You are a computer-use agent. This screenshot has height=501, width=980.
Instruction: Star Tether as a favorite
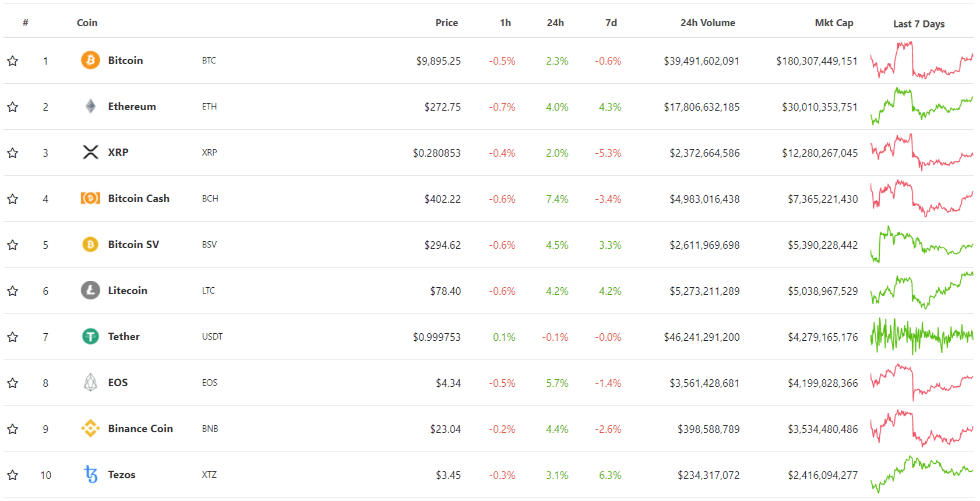pyautogui.click(x=12, y=337)
